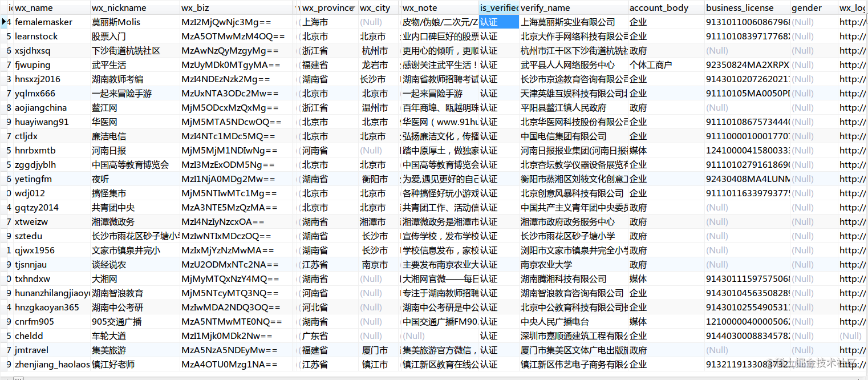Image resolution: width=868 pixels, height=380 pixels.
Task: Select the ctljdx cell
Action: (x=51, y=136)
